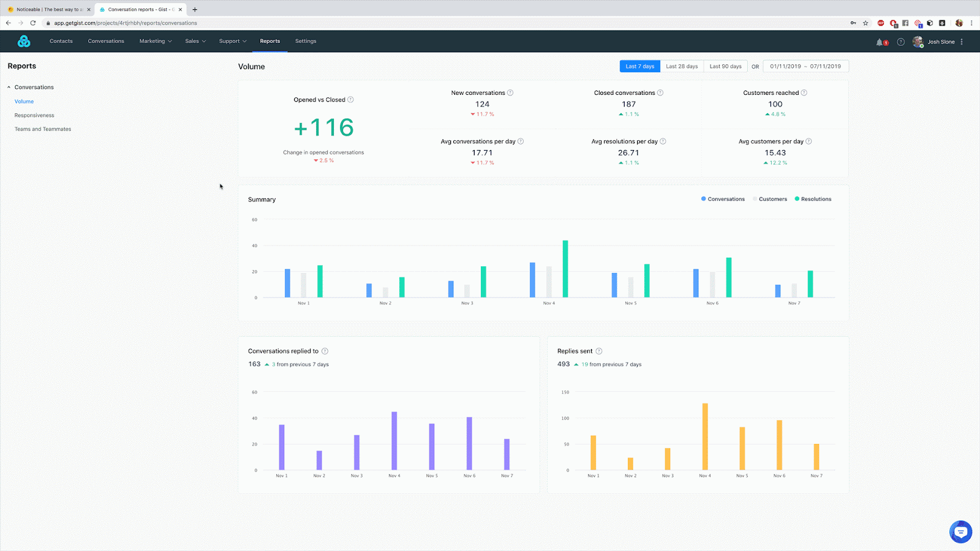
Task: Click the +116 Opened vs Closed value
Action: pos(323,127)
